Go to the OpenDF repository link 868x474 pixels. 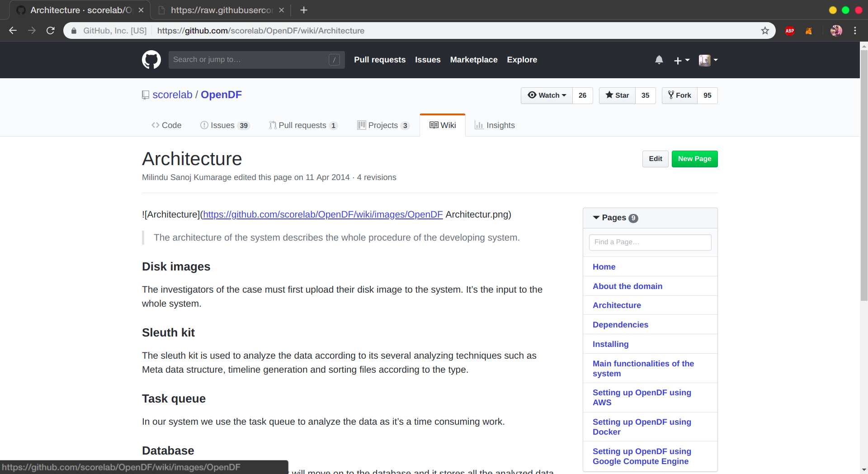point(221,95)
